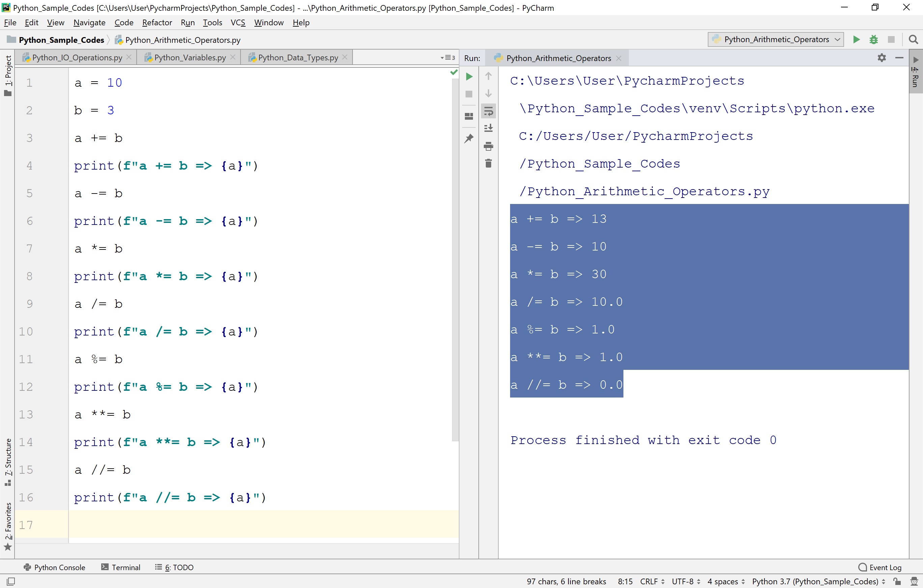Pin the Run tab
Image resolution: width=923 pixels, height=588 pixels.
(469, 139)
